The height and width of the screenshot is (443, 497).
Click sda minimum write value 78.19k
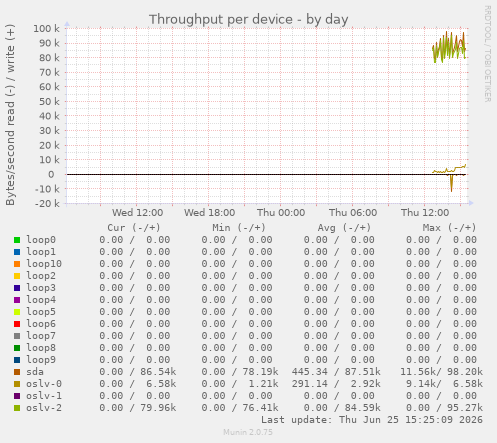point(260,372)
